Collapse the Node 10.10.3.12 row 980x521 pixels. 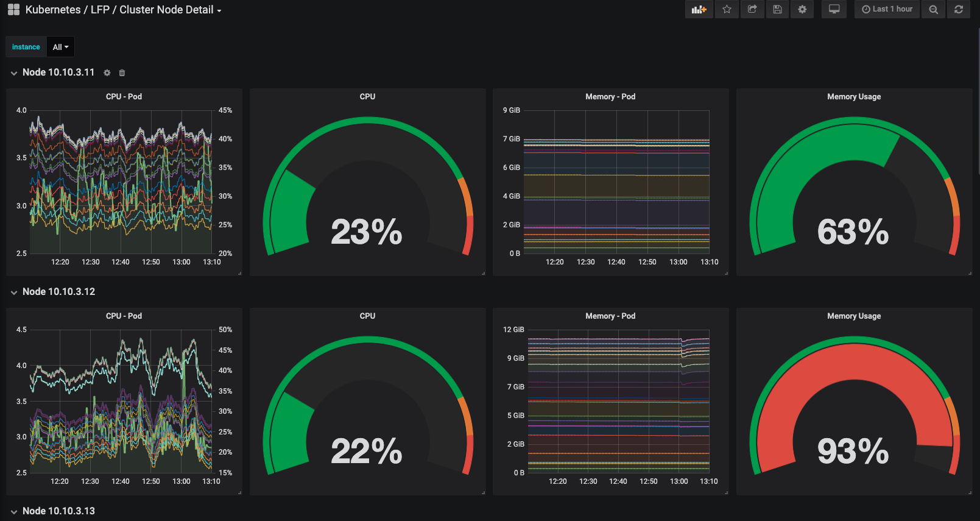pos(14,292)
